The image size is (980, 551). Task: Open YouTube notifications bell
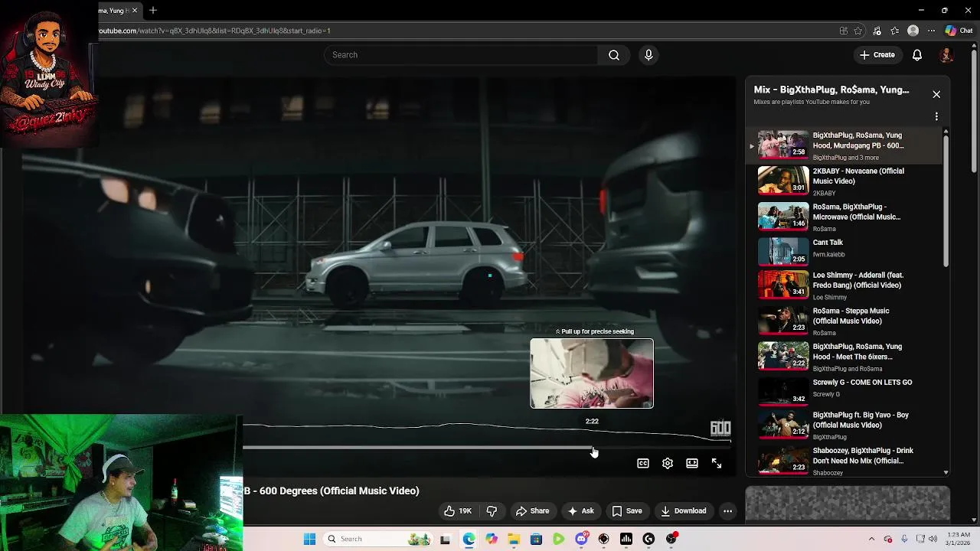916,55
